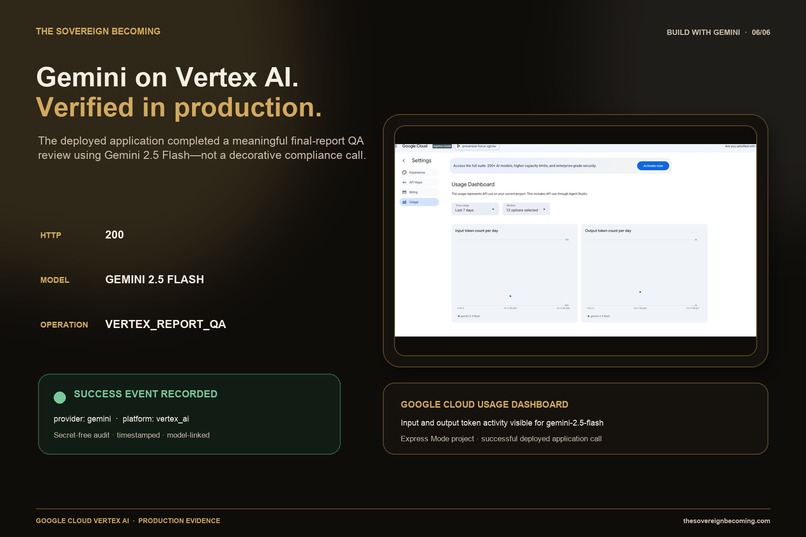Viewport: 806px width, 537px height.
Task: Click gemini-2.5-flash legend under Input token chart
Action: click(469, 316)
